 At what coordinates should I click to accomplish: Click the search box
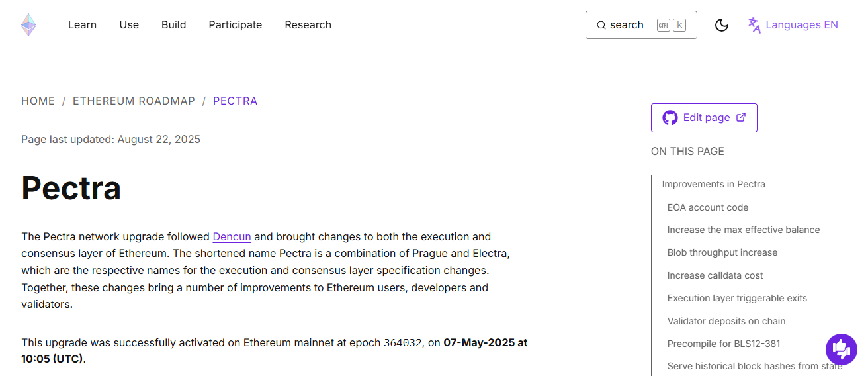pyautogui.click(x=641, y=25)
